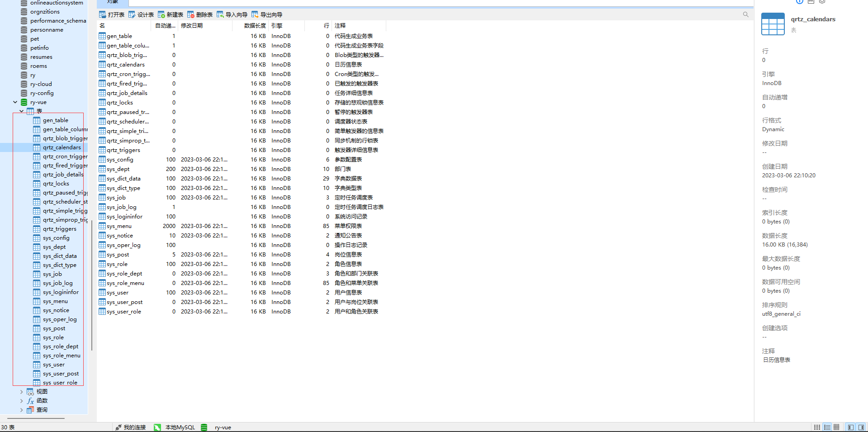Click the ry-vue database icon in status bar
Viewport: 868px width, 432px height.
click(x=204, y=427)
